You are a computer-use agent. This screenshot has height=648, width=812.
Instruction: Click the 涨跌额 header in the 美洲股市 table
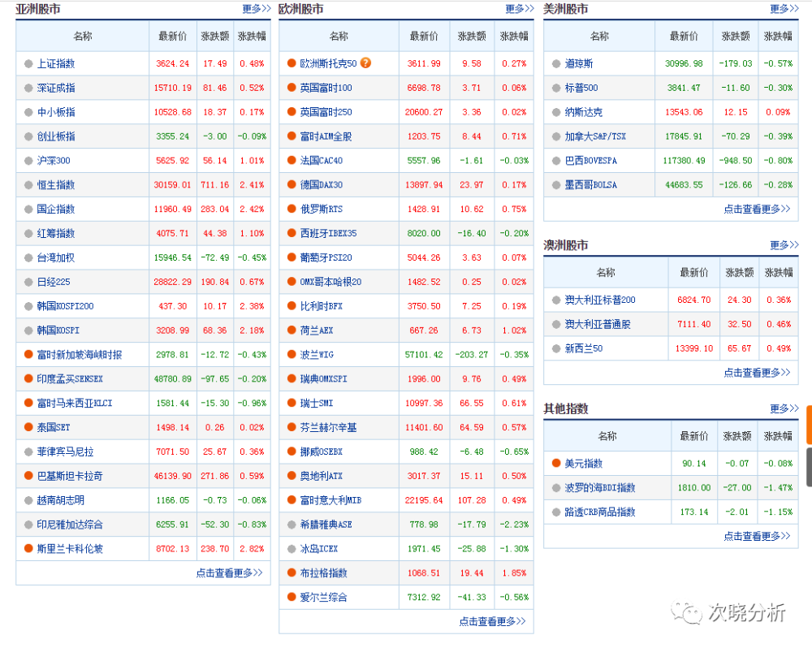click(736, 36)
